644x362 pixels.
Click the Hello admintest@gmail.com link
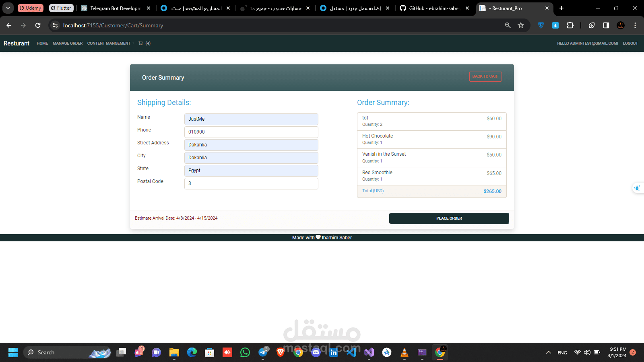588,43
